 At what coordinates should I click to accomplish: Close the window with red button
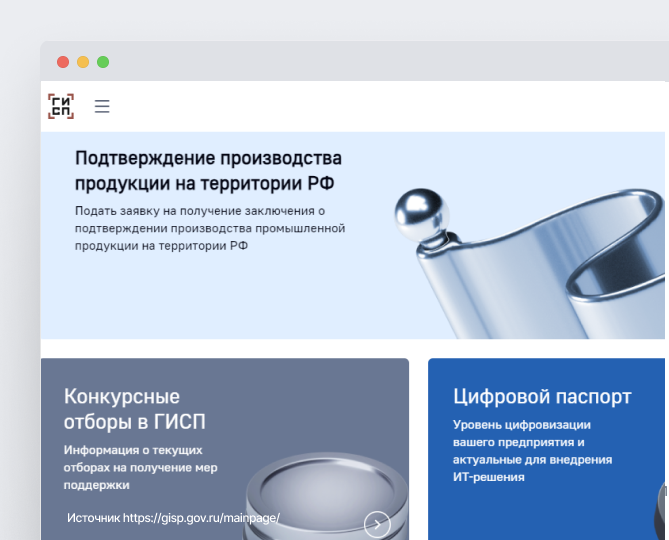(x=63, y=62)
